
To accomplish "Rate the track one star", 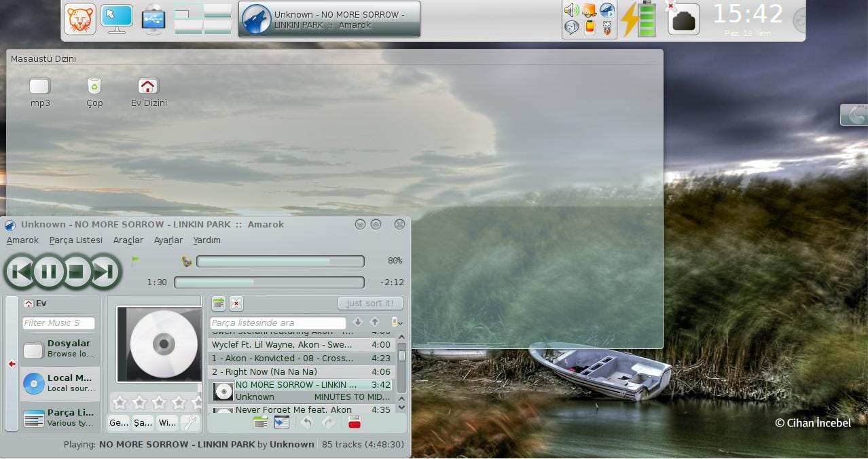I will (x=120, y=403).
